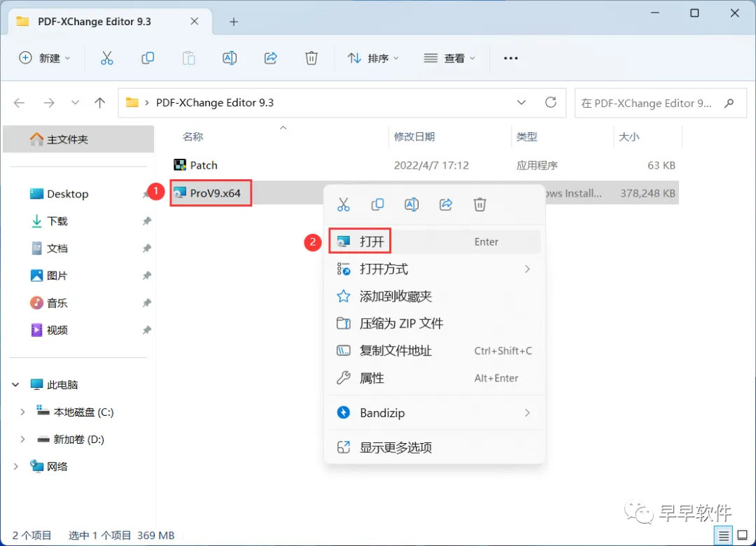Choose 复制文件地址 menu item
This screenshot has height=546, width=756.
click(435, 351)
